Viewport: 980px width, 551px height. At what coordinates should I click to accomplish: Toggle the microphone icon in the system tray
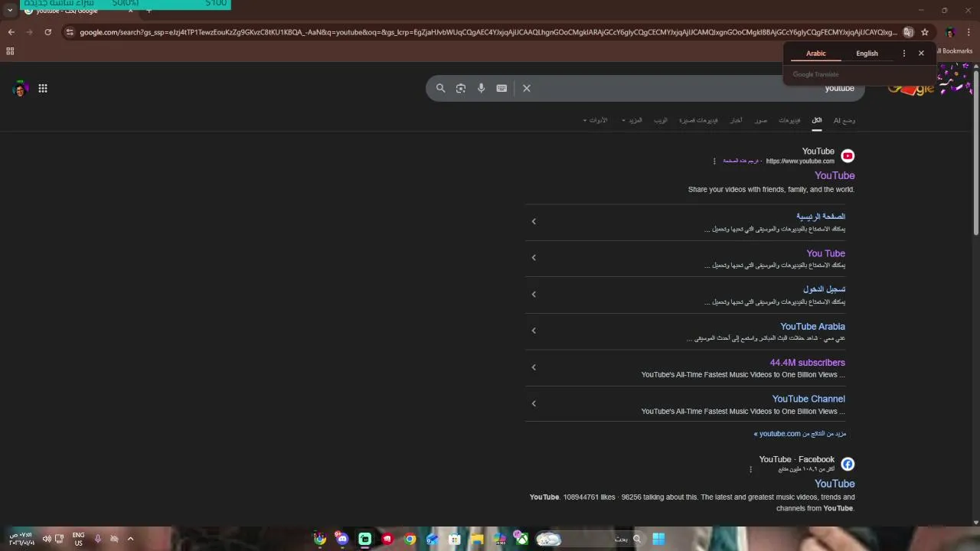click(x=98, y=539)
